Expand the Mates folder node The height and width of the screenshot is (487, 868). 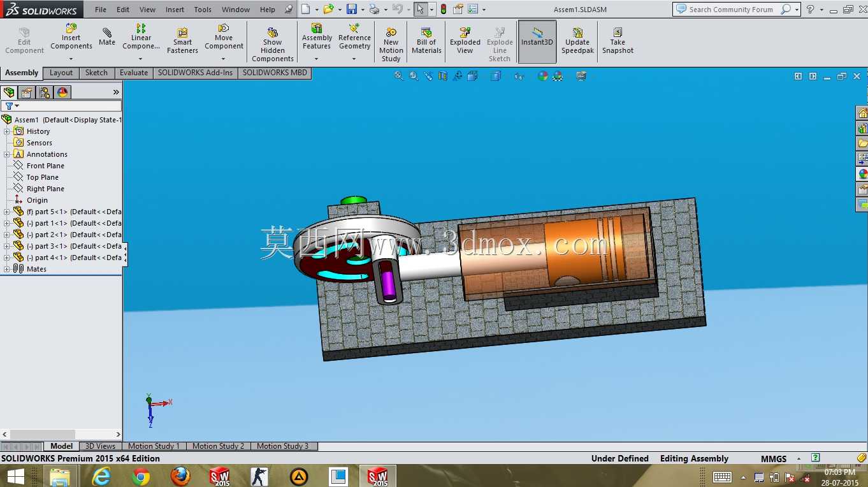(x=7, y=269)
